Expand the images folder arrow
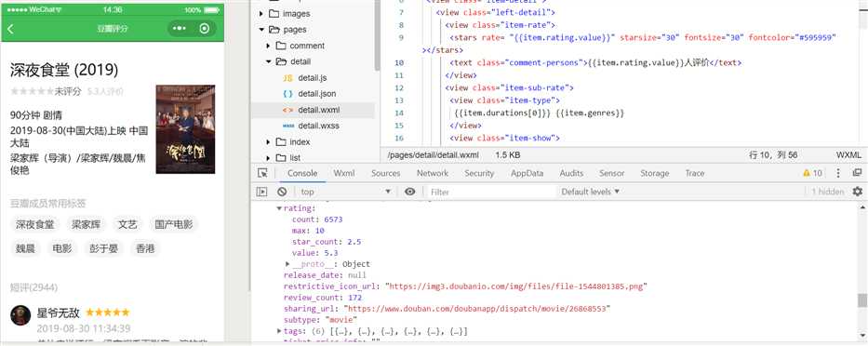 (x=260, y=13)
